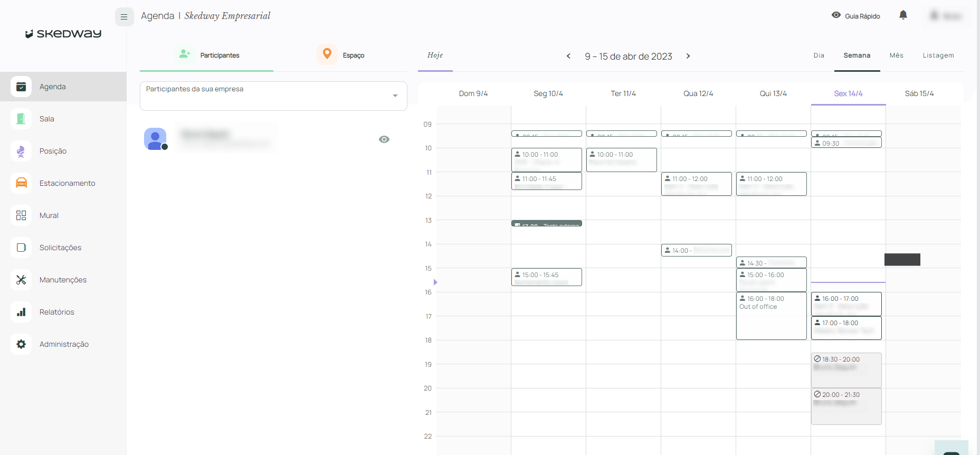Expand Participantes da sua empresa dropdown
Image resolution: width=980 pixels, height=455 pixels.
point(395,96)
